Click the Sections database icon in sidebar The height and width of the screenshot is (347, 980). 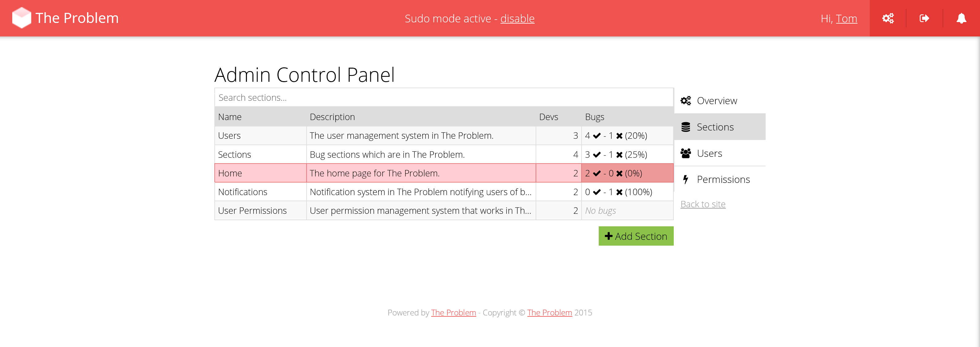click(686, 127)
